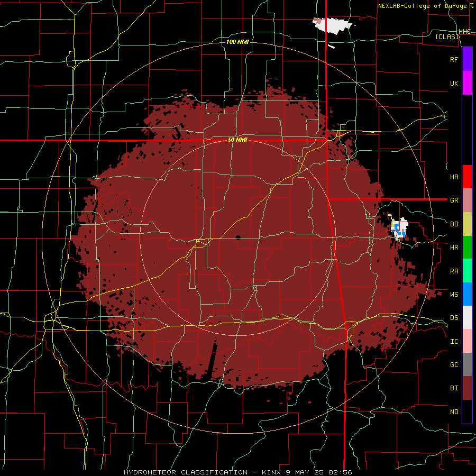476x476 pixels.
Task: Click the RF purple legend swatch
Action: (x=467, y=59)
